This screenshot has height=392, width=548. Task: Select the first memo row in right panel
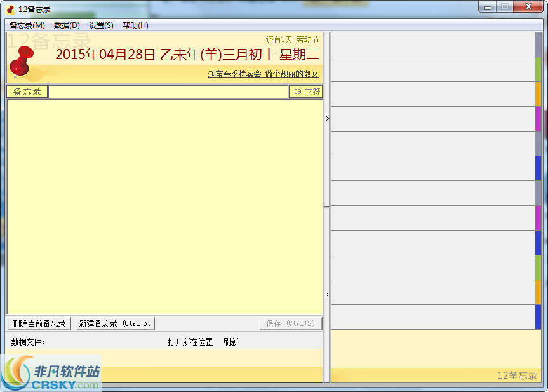(435, 44)
